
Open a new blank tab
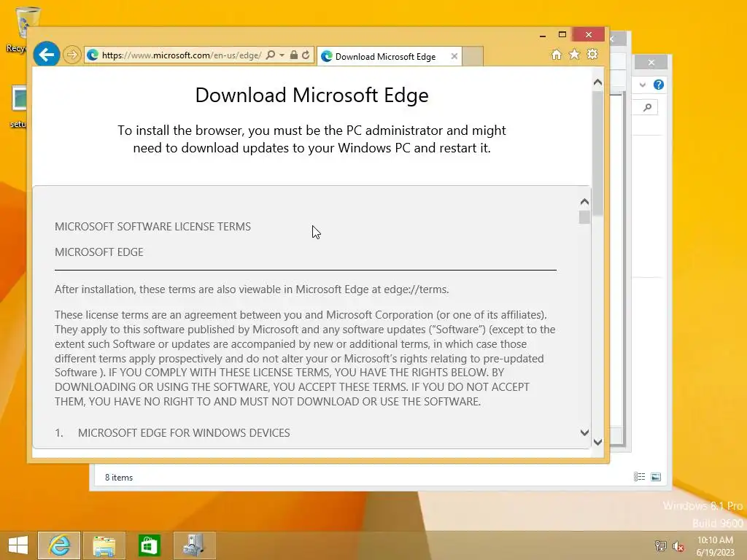(x=473, y=56)
